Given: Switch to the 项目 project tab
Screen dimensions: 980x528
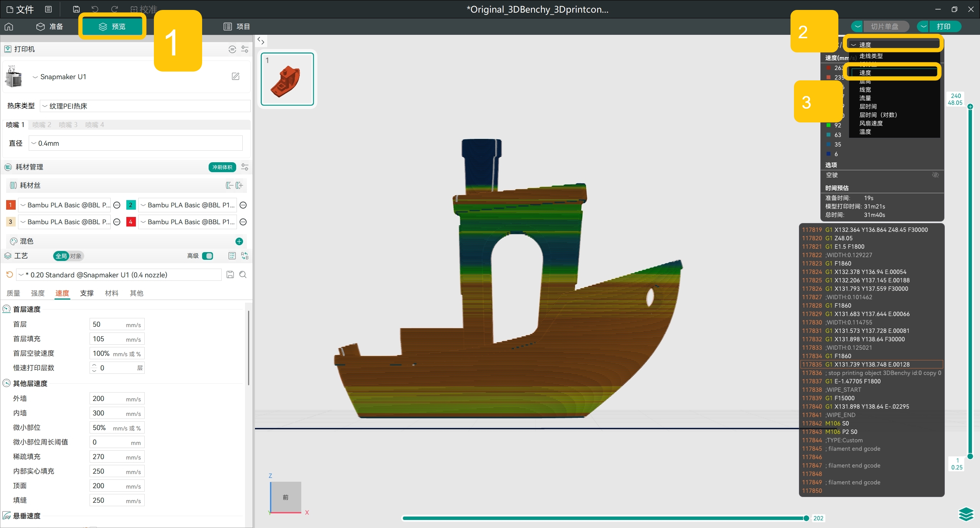Looking at the screenshot, I should tap(237, 26).
